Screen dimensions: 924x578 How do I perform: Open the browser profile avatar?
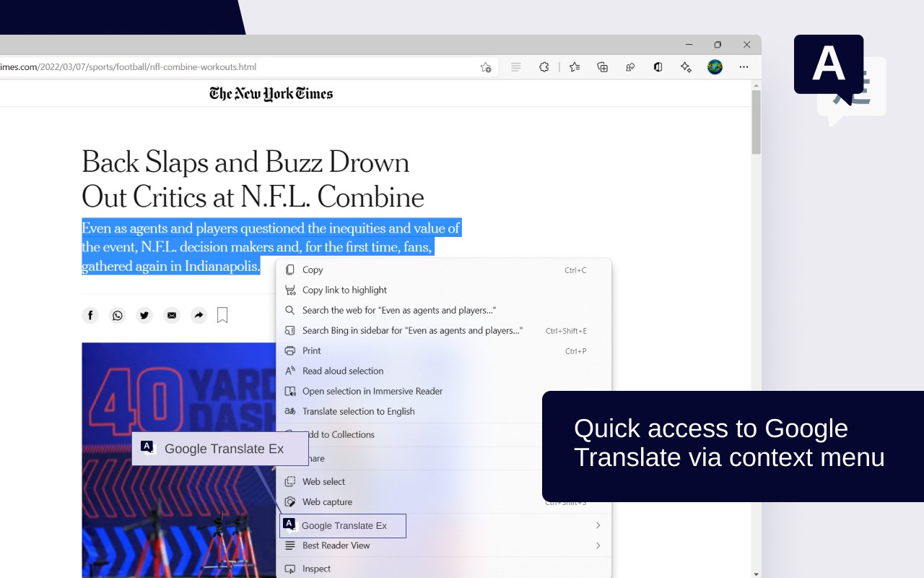715,67
